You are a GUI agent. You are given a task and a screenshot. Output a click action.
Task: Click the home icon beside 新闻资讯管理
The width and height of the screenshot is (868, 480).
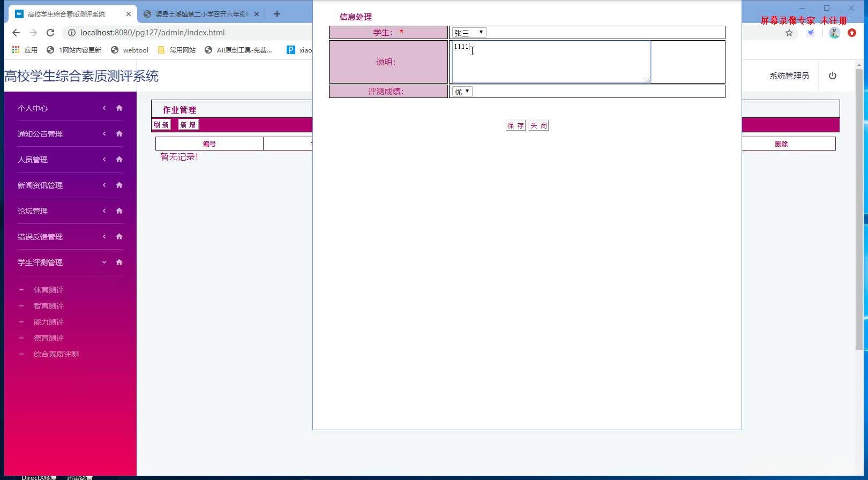click(x=119, y=185)
